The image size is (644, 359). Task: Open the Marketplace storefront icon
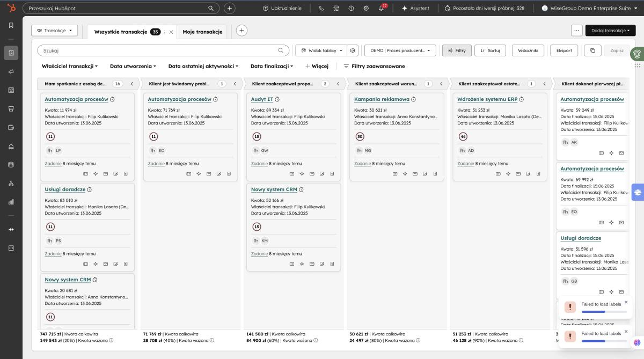(336, 8)
